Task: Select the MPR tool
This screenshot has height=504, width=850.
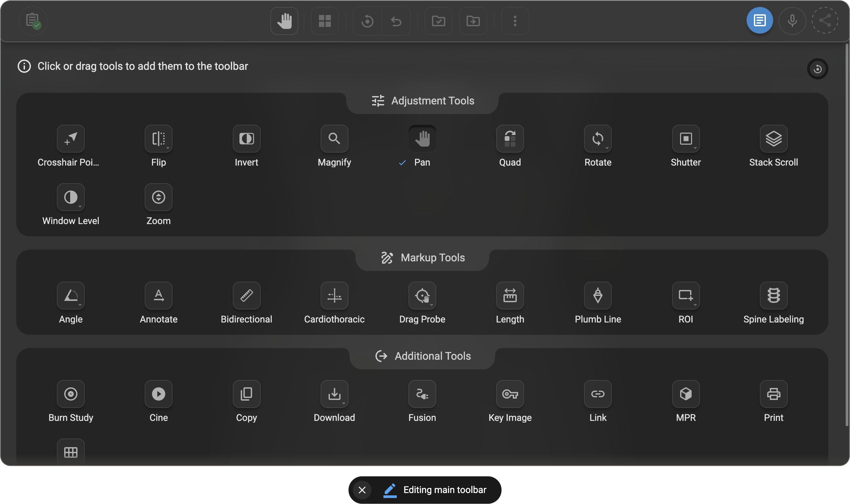Action: pos(686,394)
